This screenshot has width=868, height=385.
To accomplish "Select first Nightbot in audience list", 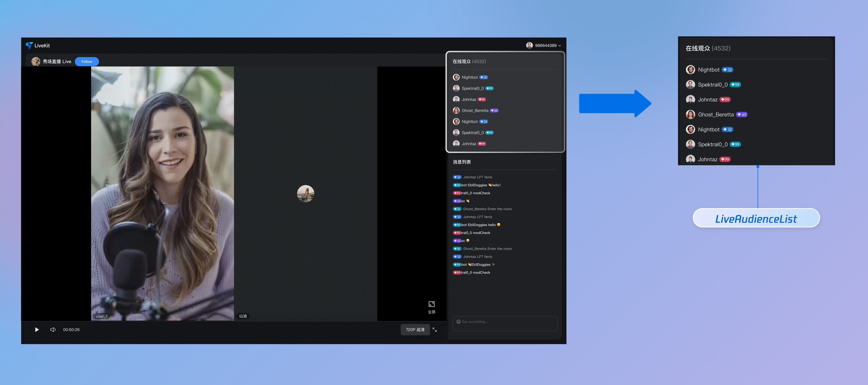I will point(469,77).
